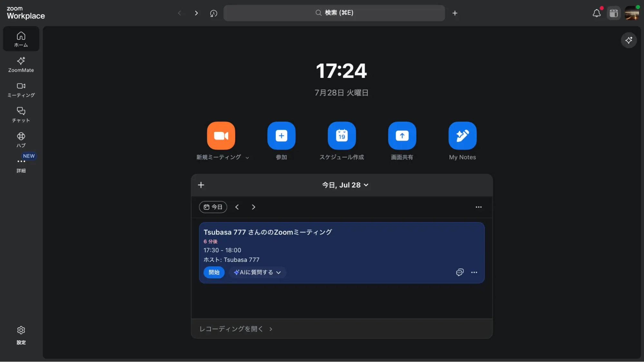Viewport: 644px width, 362px height.
Task: Click the 今日 today button
Action: [213, 207]
